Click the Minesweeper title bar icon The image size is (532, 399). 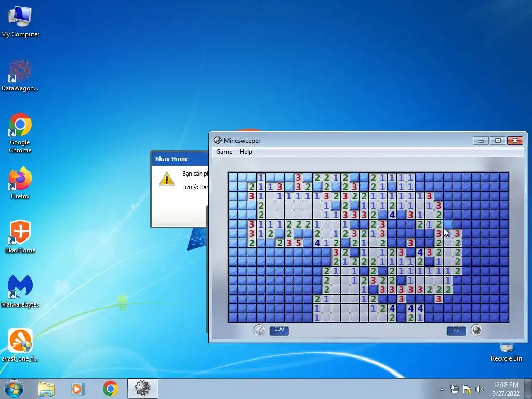click(218, 140)
